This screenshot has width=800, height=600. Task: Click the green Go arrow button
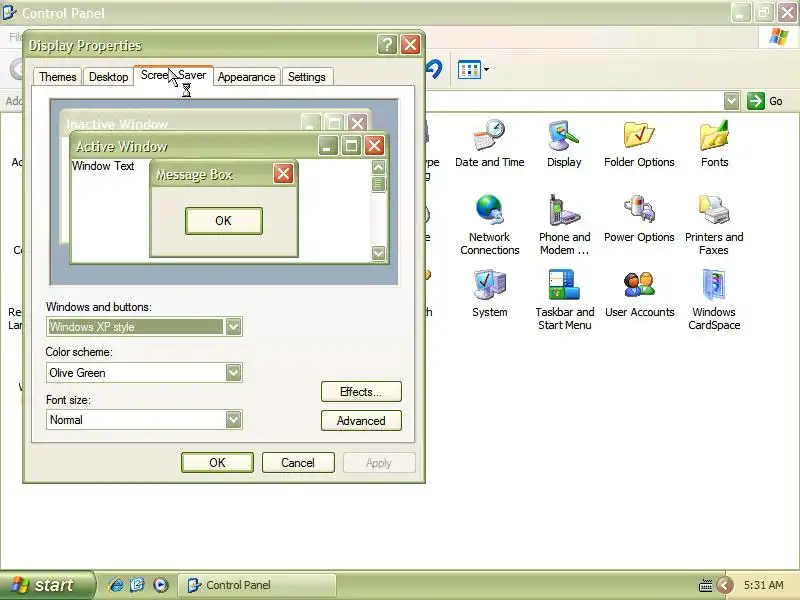tap(756, 101)
